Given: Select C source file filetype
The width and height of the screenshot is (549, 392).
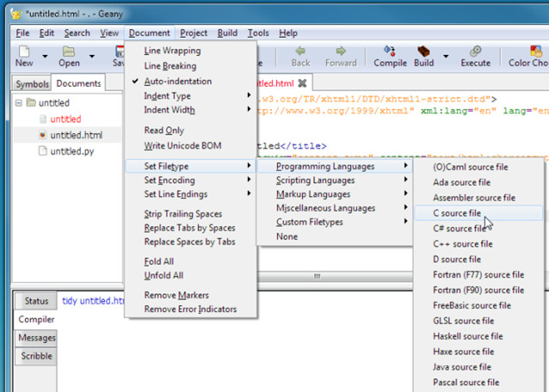Looking at the screenshot, I should (479, 213).
